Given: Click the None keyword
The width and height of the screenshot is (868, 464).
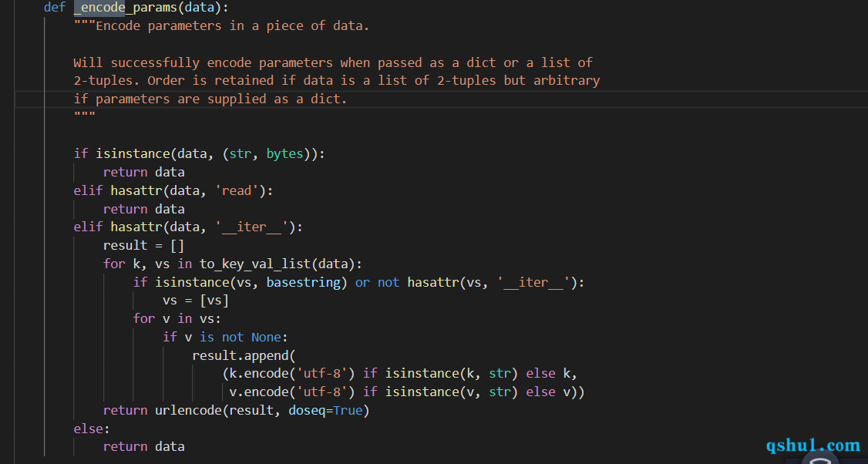Looking at the screenshot, I should tap(266, 337).
